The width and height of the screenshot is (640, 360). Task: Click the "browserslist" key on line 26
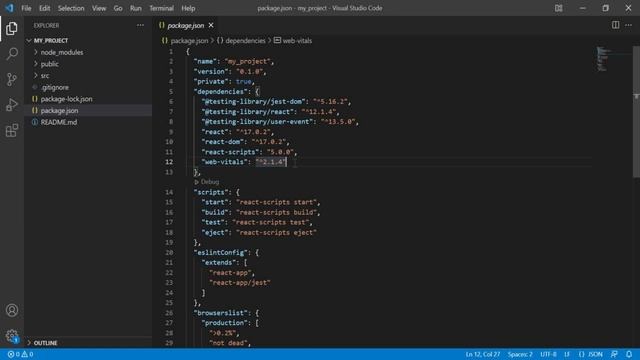(221, 313)
